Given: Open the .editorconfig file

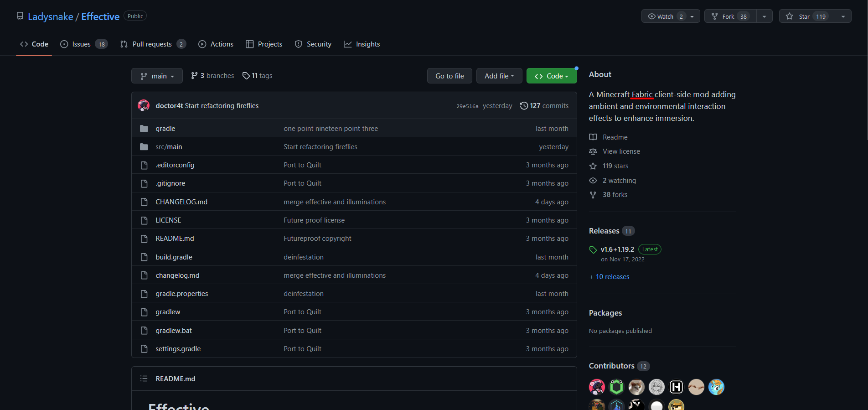Looking at the screenshot, I should click(175, 165).
